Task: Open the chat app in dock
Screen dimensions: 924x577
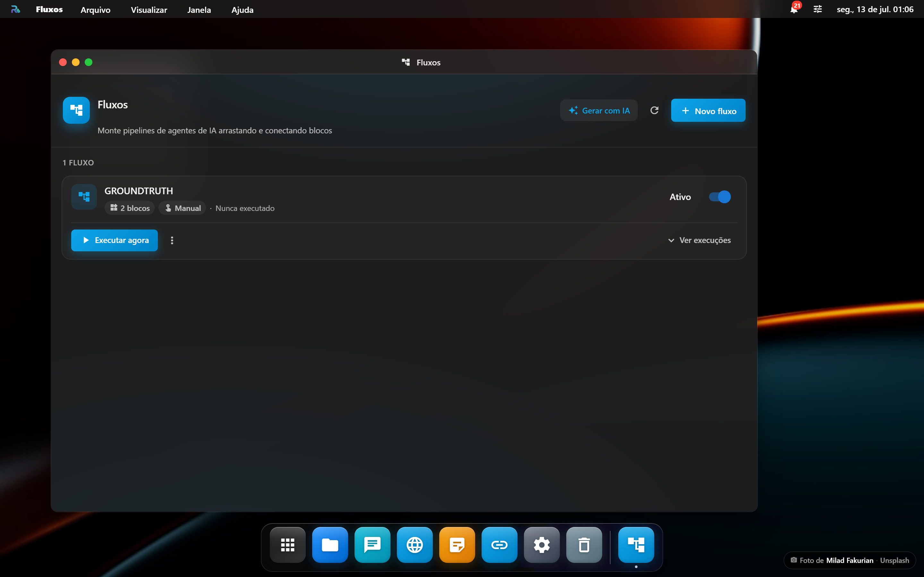Action: tap(372, 545)
